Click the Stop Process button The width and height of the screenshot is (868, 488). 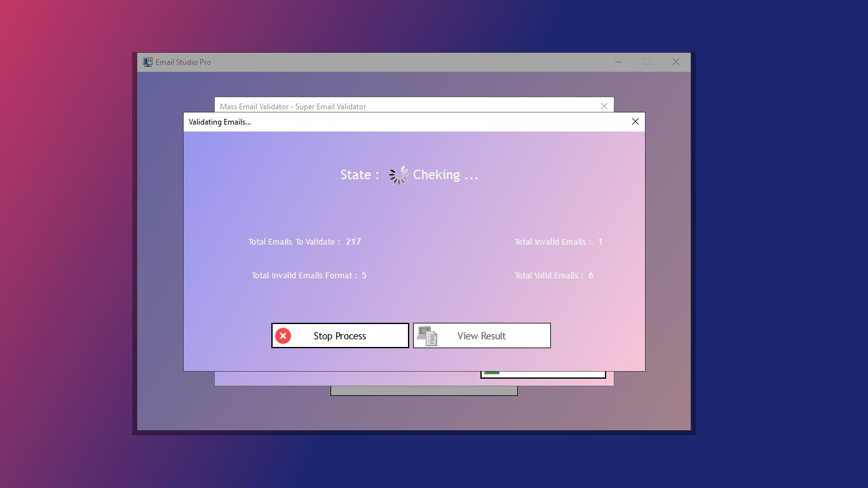click(340, 335)
